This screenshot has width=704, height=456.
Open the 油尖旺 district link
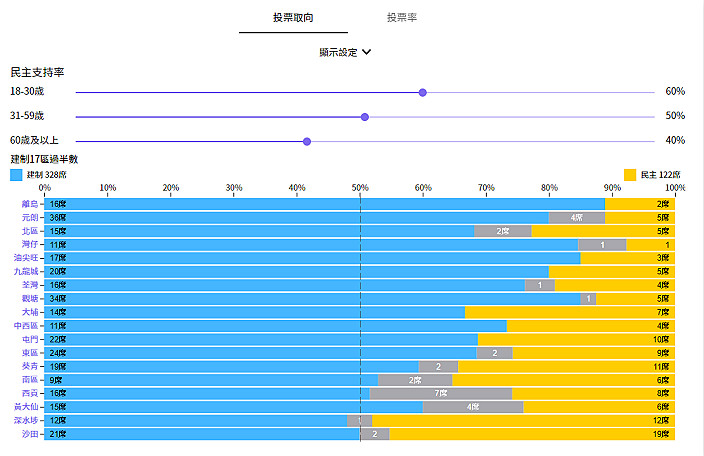tap(26, 258)
